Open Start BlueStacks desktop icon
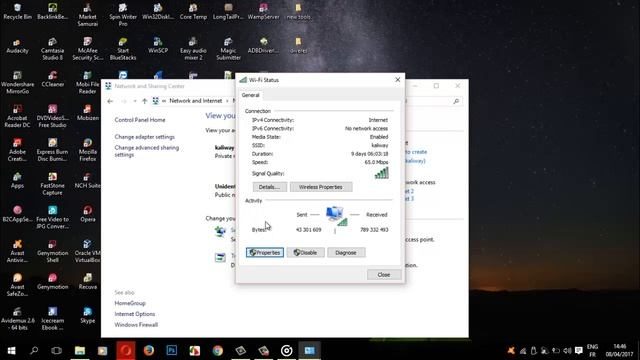Image resolution: width=640 pixels, height=360 pixels. pyautogui.click(x=123, y=49)
